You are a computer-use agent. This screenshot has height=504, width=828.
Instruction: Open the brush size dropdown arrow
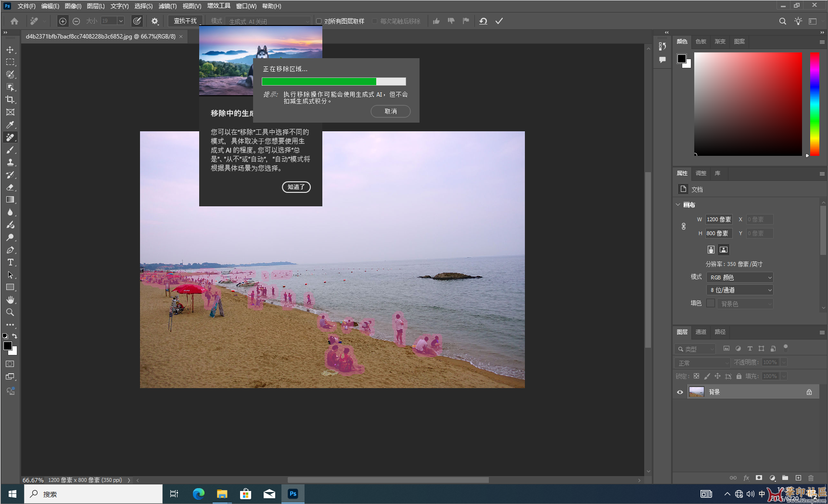click(121, 21)
